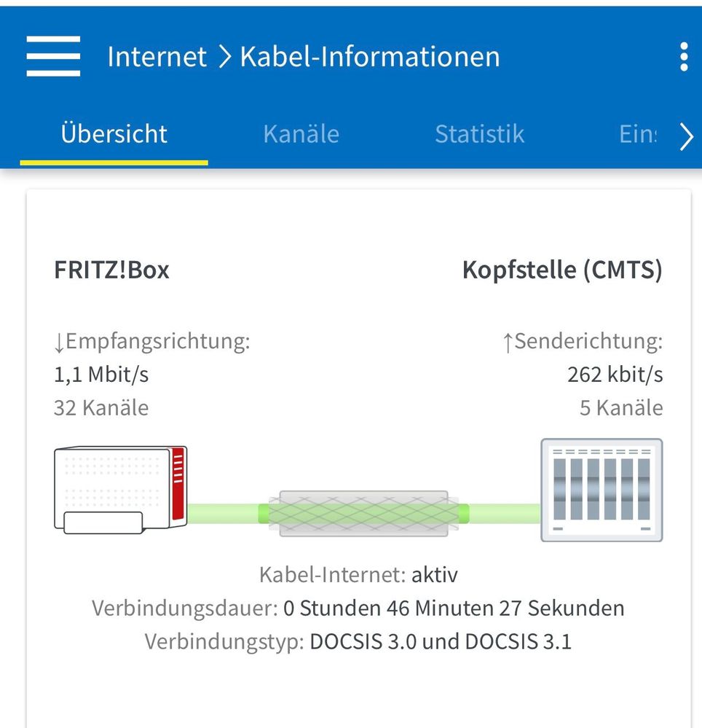The image size is (702, 728).
Task: Click the breadcrumb separator arrow after Internet
Action: (223, 57)
